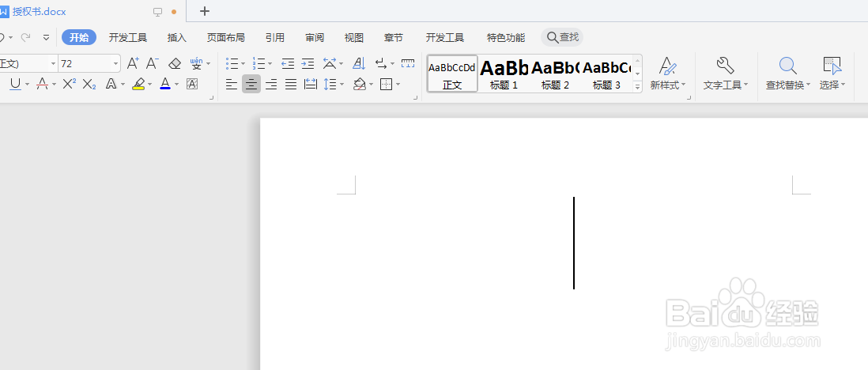The width and height of the screenshot is (868, 370).
Task: Toggle superscript formatting
Action: click(x=70, y=84)
